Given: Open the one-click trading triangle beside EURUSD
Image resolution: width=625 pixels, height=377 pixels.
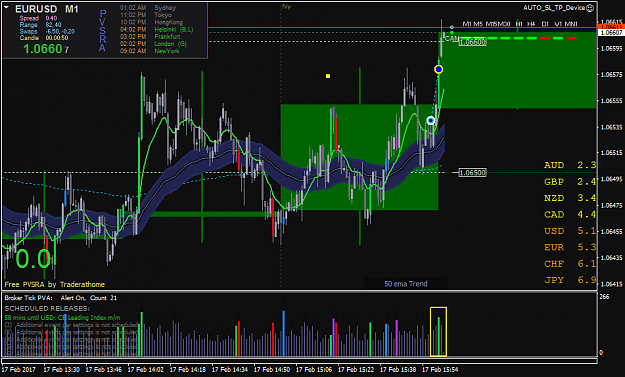Looking at the screenshot, I should (x=7, y=8).
